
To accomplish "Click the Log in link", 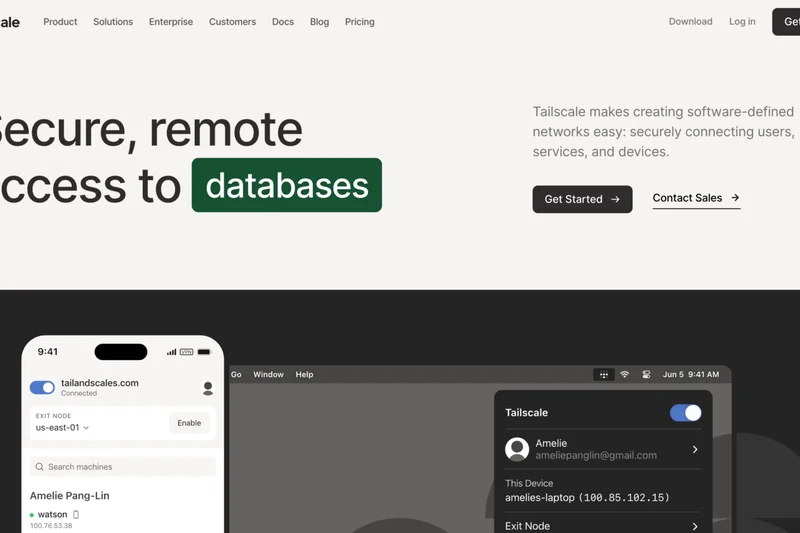I will 742,22.
